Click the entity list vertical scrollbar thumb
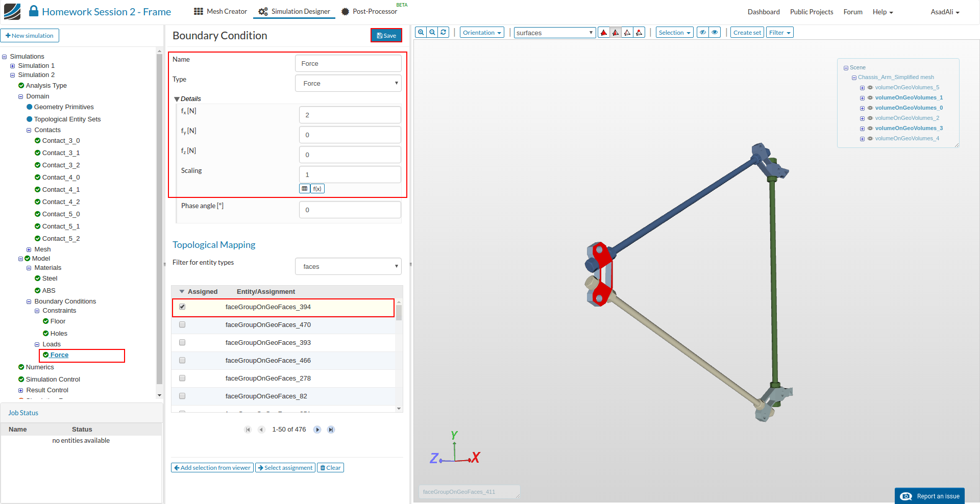 coord(399,312)
